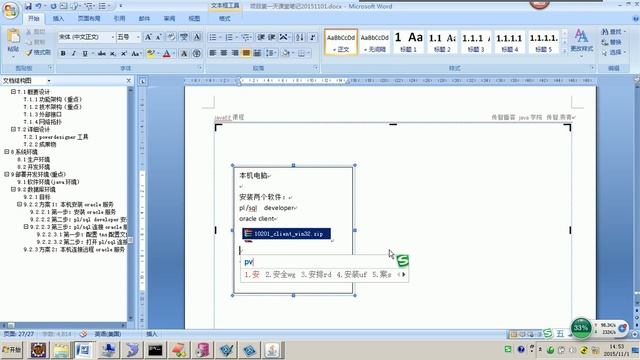Open multilevel list menu
The image size is (640, 360).
click(246, 37)
